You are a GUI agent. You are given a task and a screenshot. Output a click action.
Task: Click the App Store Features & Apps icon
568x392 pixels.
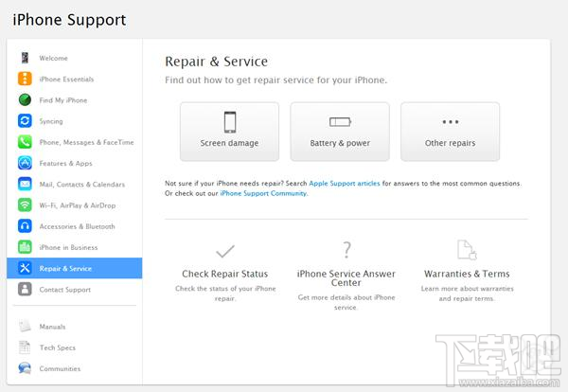[x=25, y=163]
